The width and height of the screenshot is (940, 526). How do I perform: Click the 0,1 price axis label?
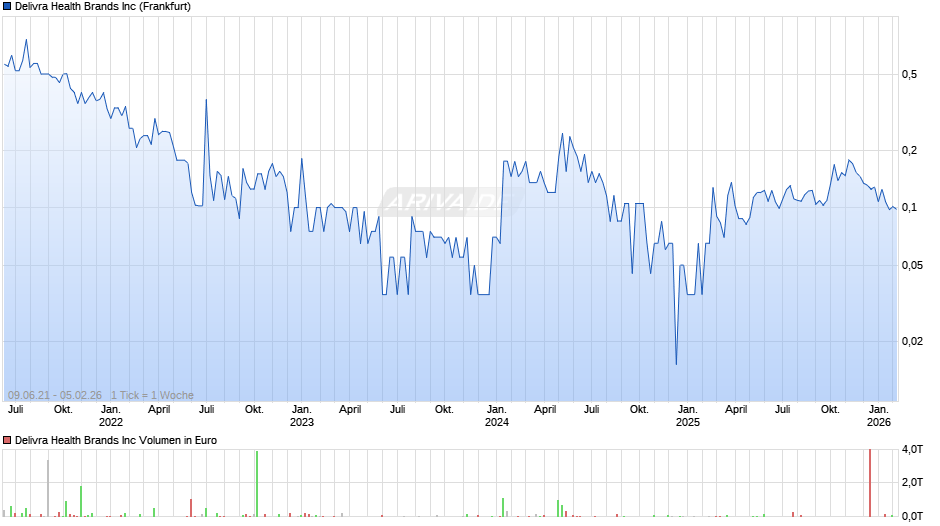pos(909,208)
